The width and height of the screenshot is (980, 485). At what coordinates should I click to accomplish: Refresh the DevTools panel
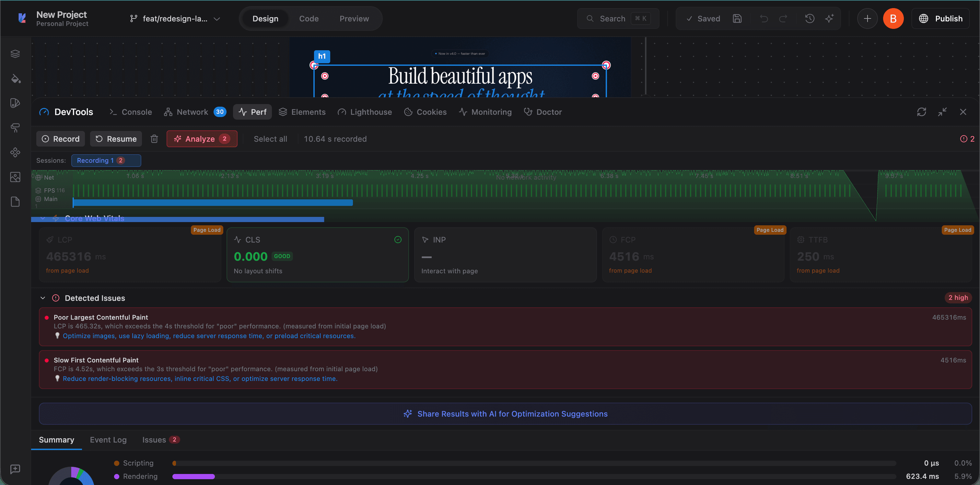[x=922, y=112]
